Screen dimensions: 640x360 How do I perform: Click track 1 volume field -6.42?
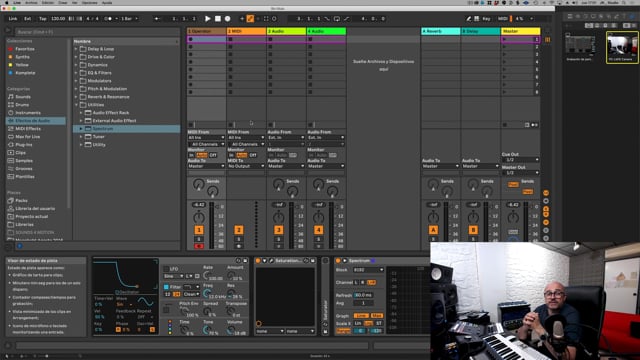[199, 204]
